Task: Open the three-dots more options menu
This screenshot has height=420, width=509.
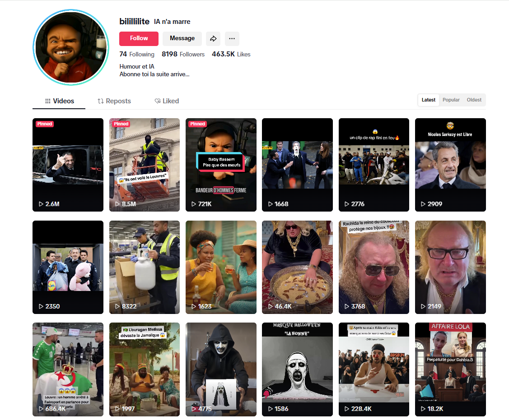Action: pyautogui.click(x=232, y=38)
